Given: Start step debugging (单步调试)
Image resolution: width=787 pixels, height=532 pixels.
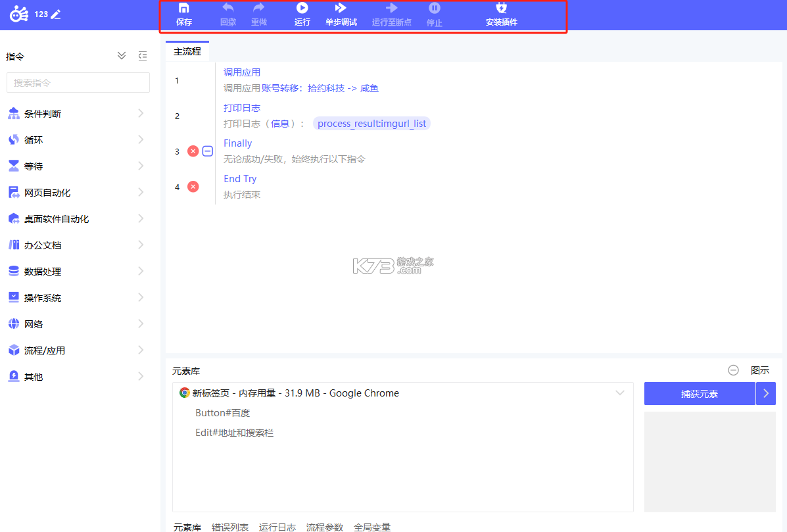Looking at the screenshot, I should coord(341,14).
